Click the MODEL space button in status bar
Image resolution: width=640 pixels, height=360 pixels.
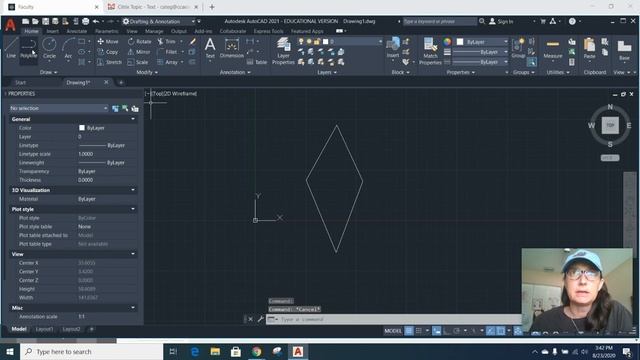click(x=393, y=331)
